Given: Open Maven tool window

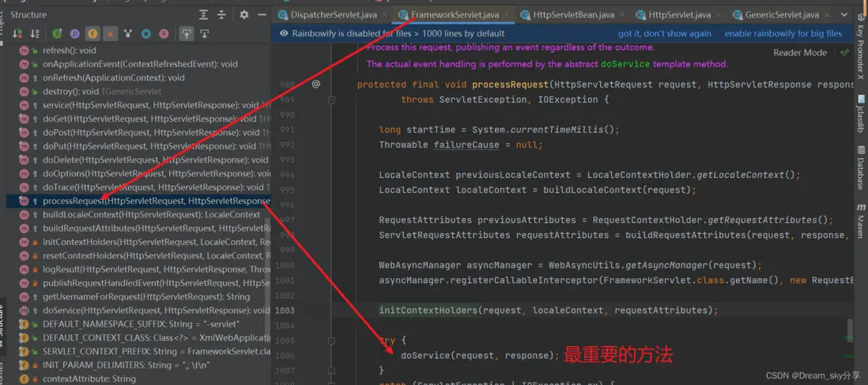Looking at the screenshot, I should tap(861, 221).
